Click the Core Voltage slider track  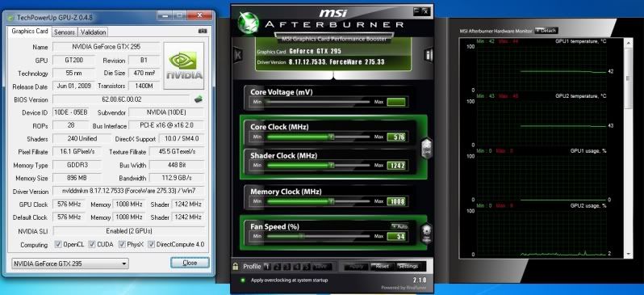[317, 102]
